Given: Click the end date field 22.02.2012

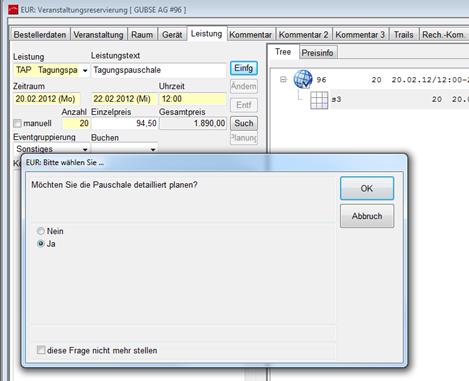Looking at the screenshot, I should tap(124, 99).
